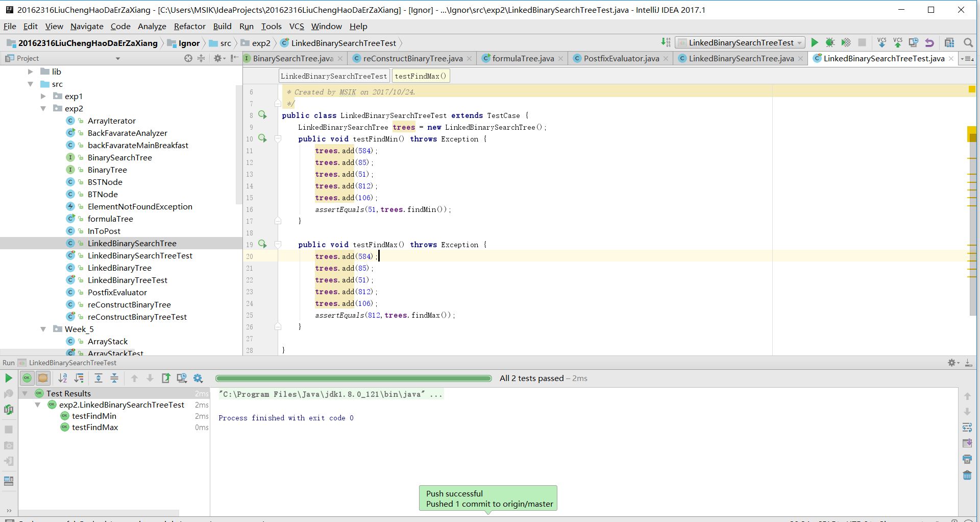Open test runner settings gear

pyautogui.click(x=198, y=378)
